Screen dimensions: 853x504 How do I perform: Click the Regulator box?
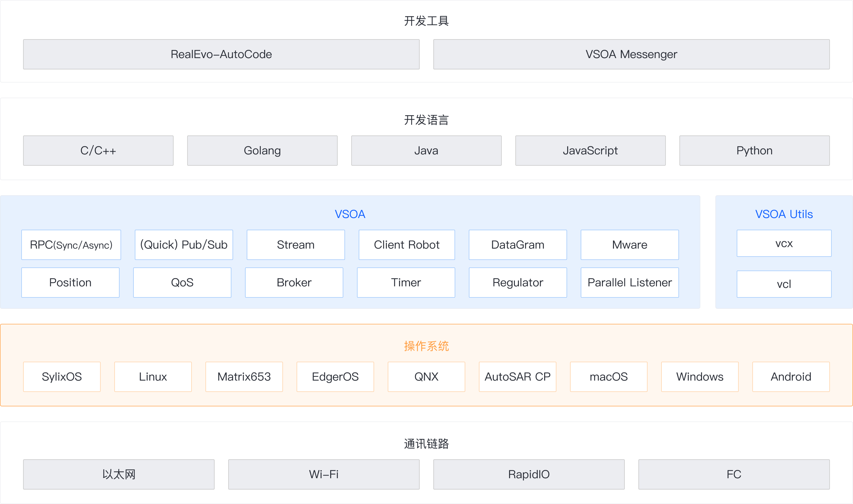coord(518,283)
